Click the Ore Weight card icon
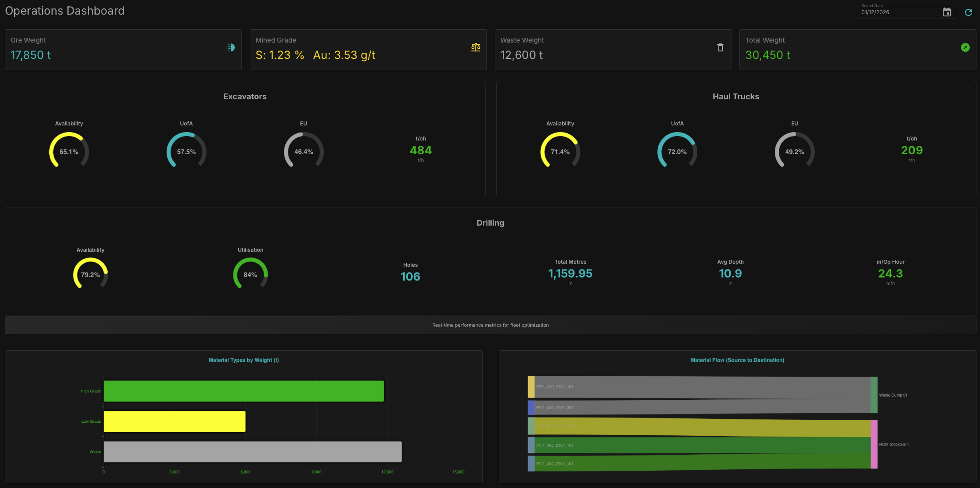 click(x=231, y=47)
